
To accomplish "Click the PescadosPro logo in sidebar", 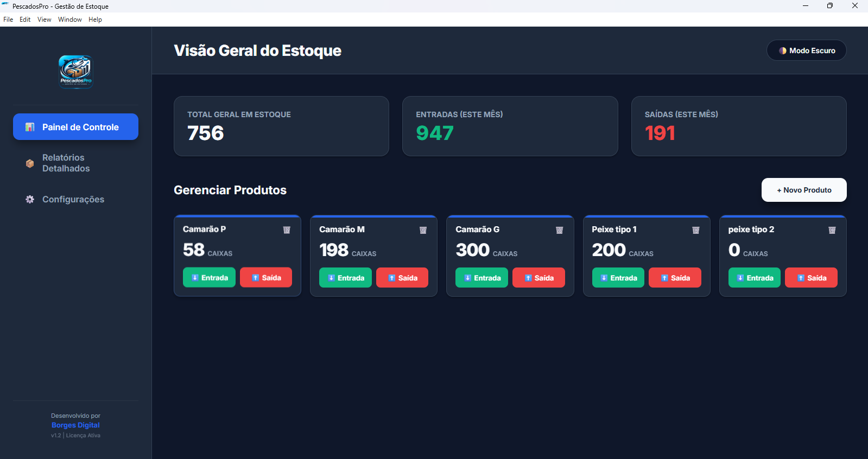I will tap(75, 71).
